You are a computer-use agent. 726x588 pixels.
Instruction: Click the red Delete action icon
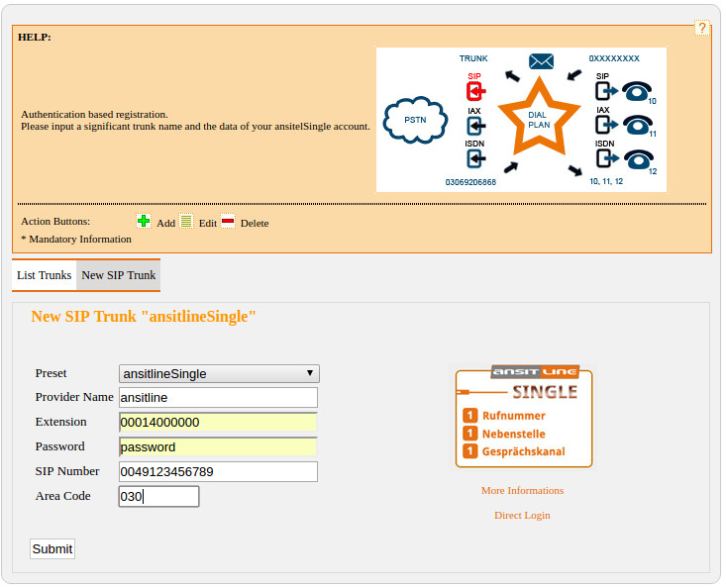(228, 222)
